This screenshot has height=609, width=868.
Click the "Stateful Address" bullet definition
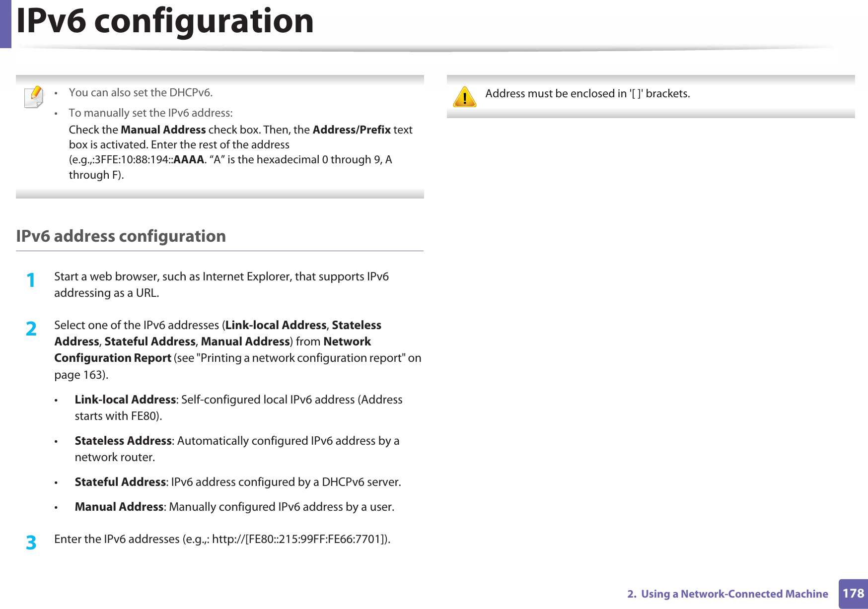pos(238,482)
